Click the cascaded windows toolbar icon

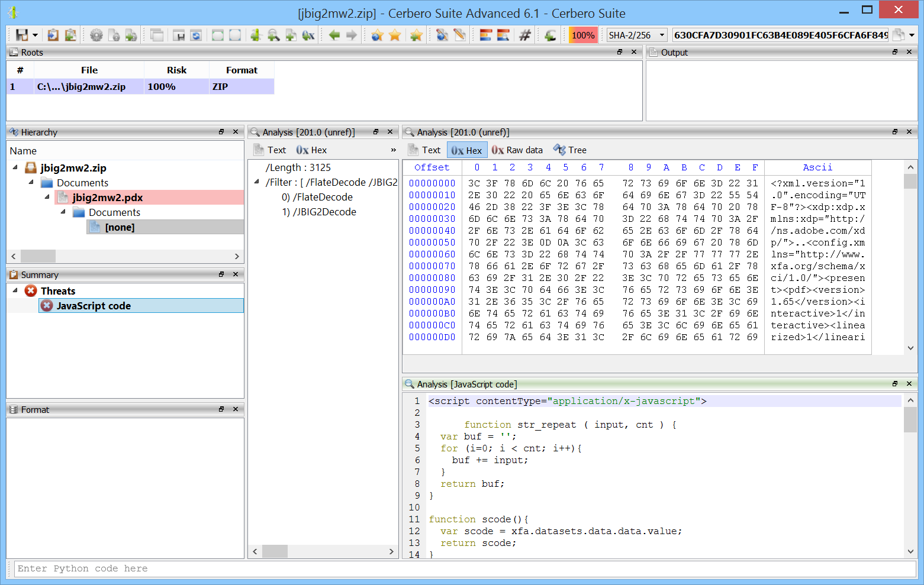157,35
